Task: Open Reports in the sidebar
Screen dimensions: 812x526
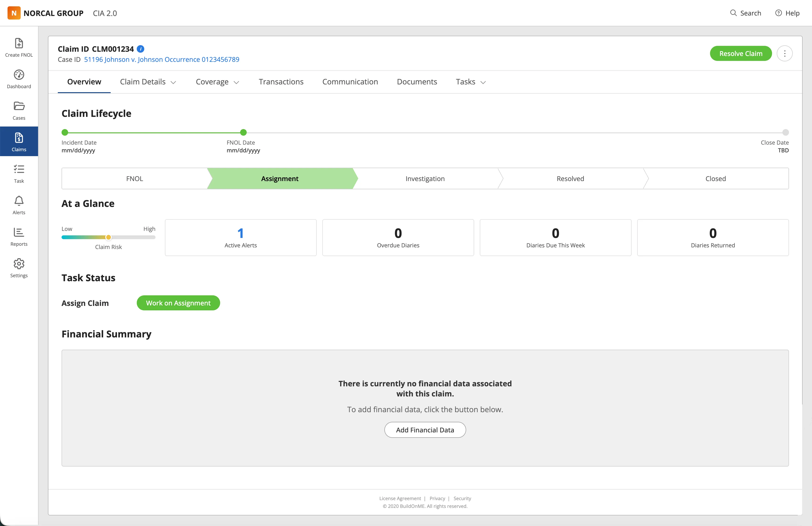Action: (x=19, y=236)
